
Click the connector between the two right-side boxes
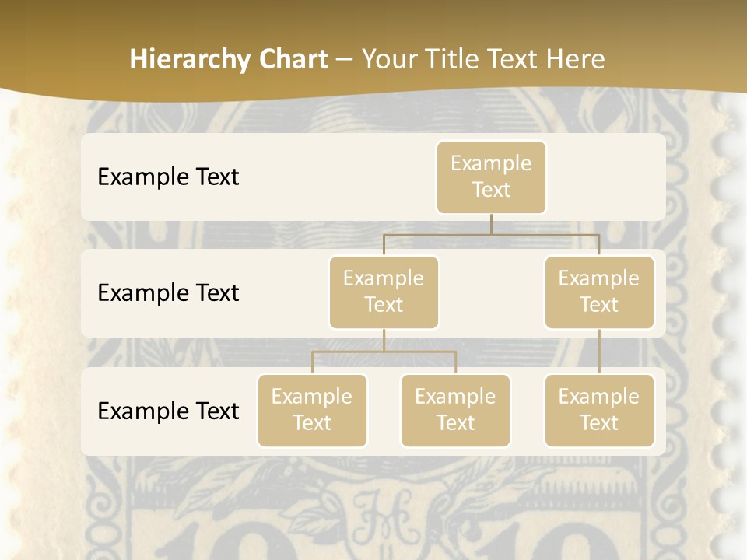[599, 352]
